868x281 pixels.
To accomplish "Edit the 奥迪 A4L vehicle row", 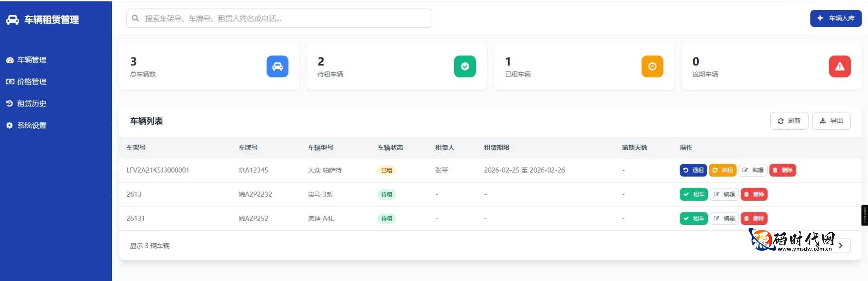I will (x=724, y=218).
